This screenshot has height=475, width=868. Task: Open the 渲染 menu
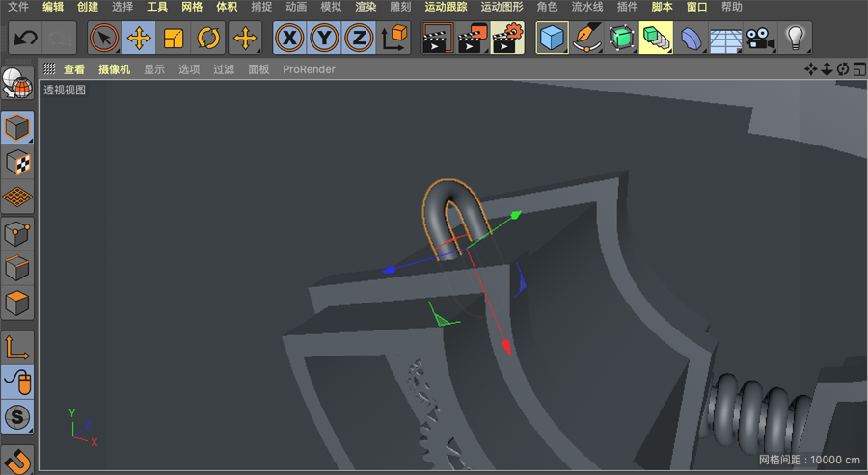point(366,7)
